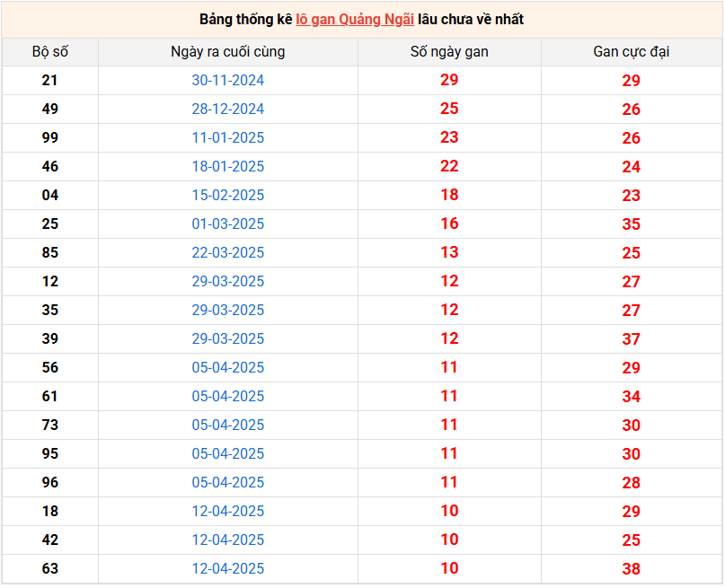Select the "Số ngày gan" column header
Viewport: 725px width, 588px height.
pyautogui.click(x=449, y=52)
